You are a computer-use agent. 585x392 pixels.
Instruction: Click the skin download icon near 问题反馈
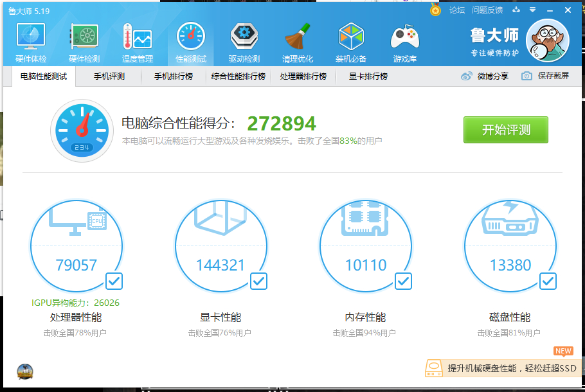(516, 10)
